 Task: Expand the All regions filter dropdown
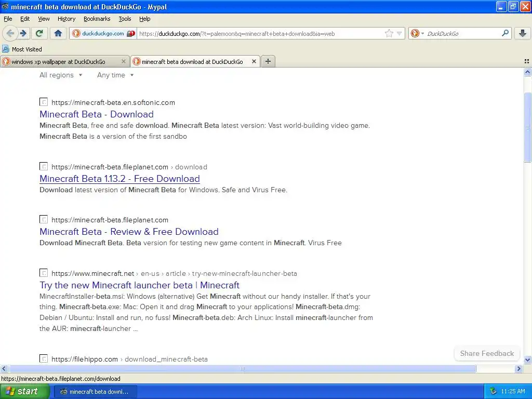click(61, 75)
